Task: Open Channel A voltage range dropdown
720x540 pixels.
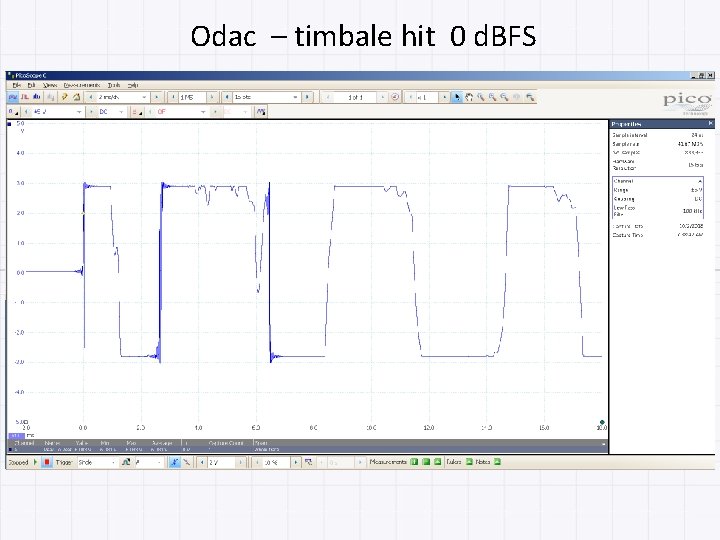Action: (x=57, y=112)
